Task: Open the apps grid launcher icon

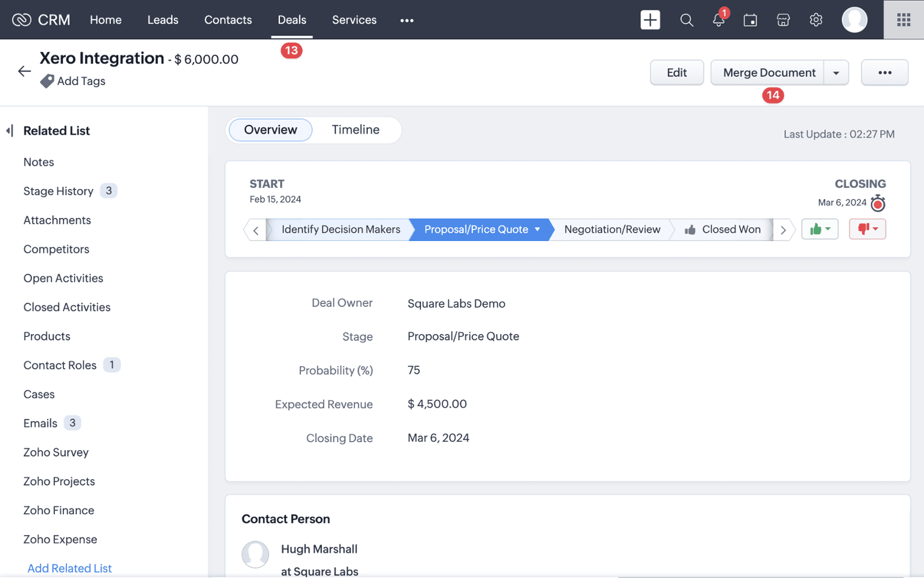Action: click(x=904, y=20)
